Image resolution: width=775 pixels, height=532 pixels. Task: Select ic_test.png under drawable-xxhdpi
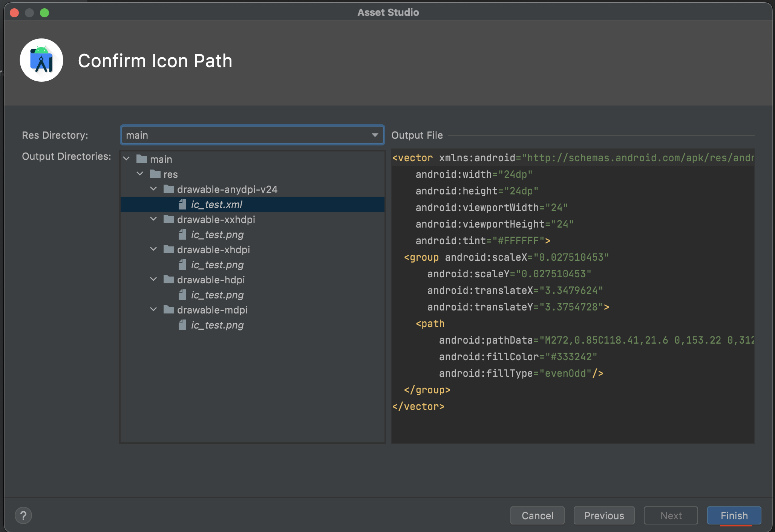[x=217, y=235]
